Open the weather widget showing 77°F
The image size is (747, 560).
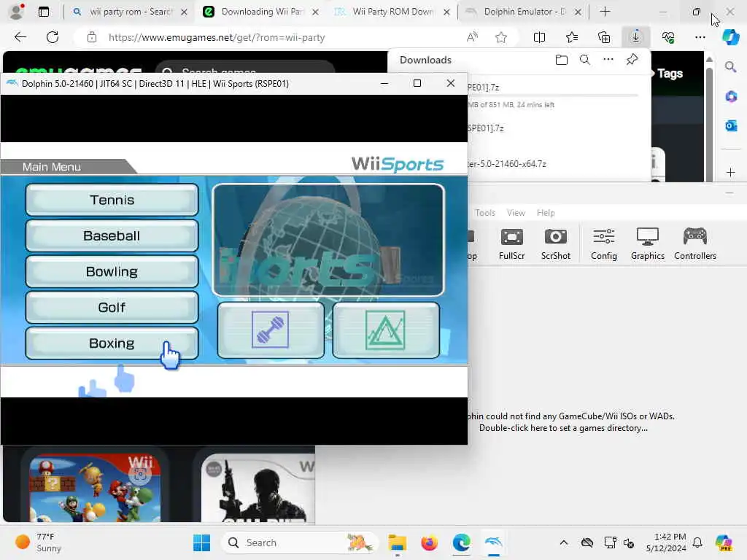point(39,542)
